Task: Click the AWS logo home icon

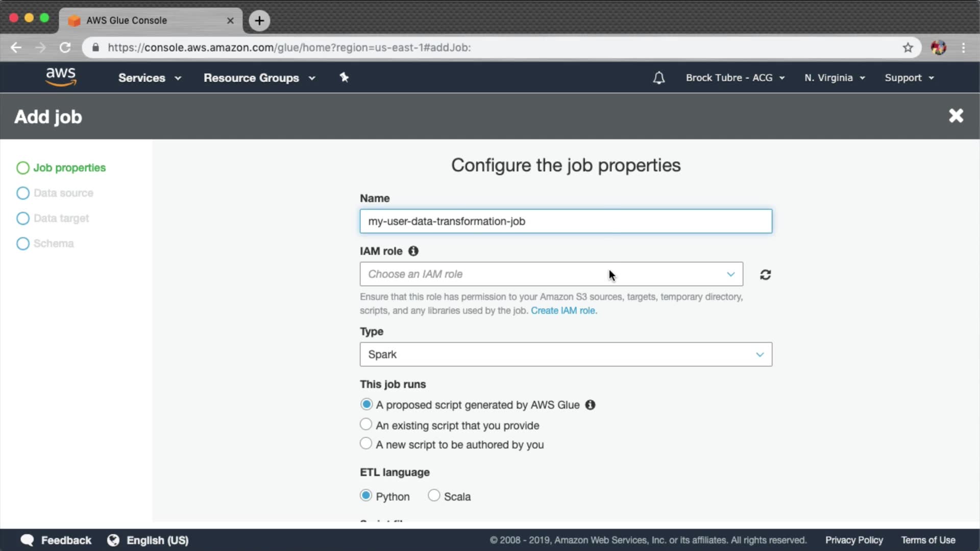Action: (x=61, y=77)
